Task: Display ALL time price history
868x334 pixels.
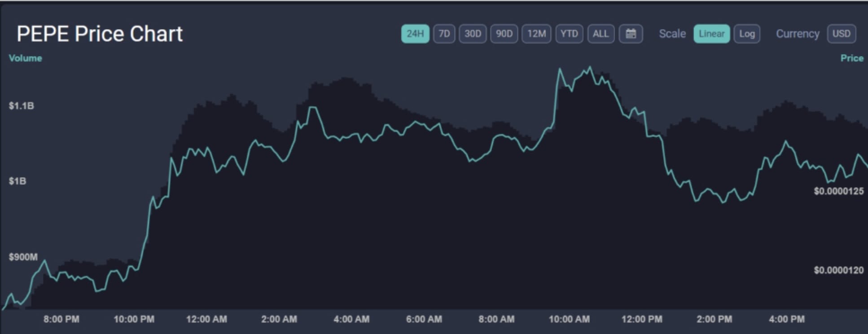Action: click(x=601, y=34)
